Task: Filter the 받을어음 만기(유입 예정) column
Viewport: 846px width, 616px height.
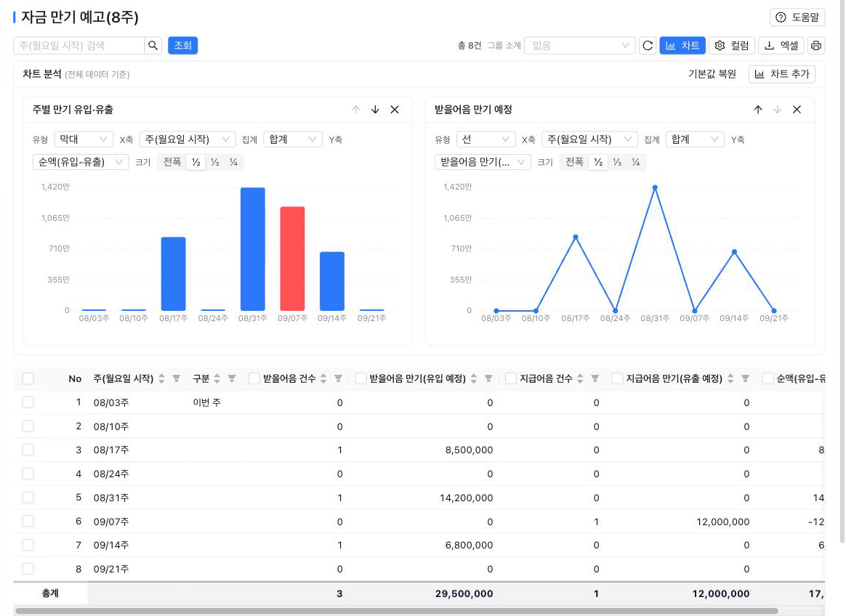Action: coord(488,378)
